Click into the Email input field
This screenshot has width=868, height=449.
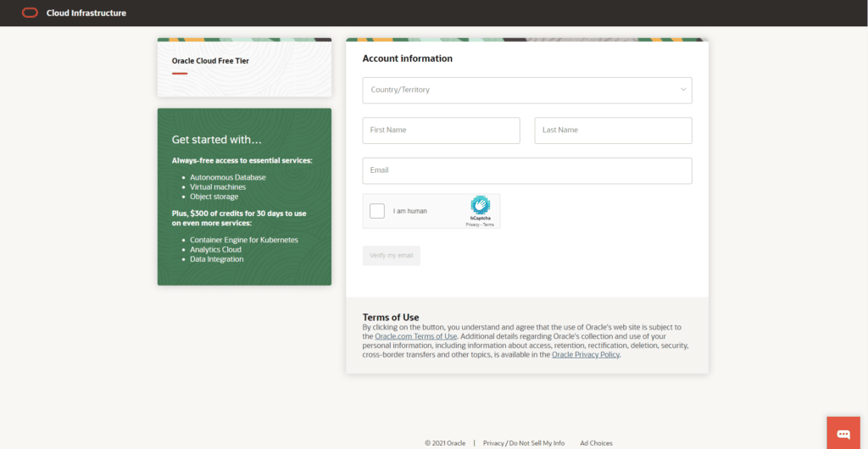click(x=526, y=170)
